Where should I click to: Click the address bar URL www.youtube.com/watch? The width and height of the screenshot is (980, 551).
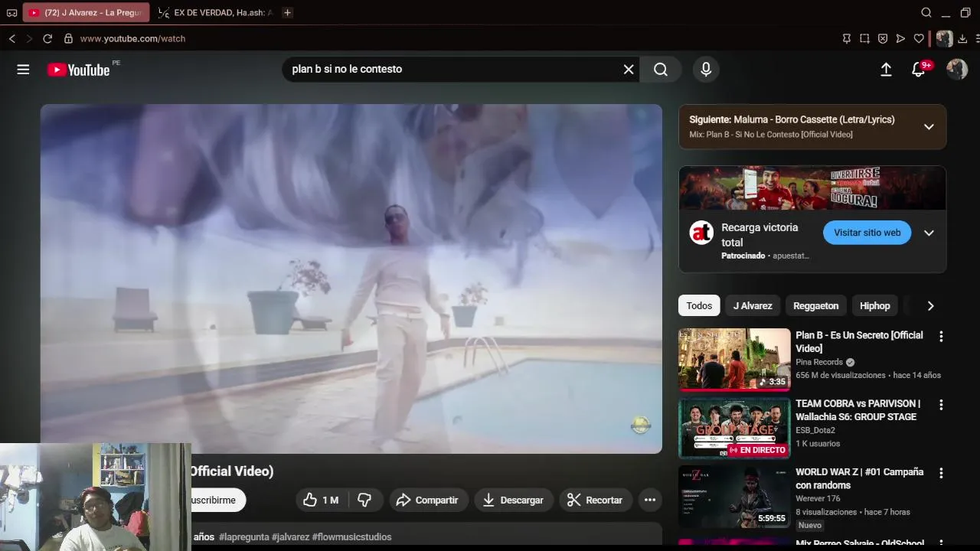click(132, 38)
